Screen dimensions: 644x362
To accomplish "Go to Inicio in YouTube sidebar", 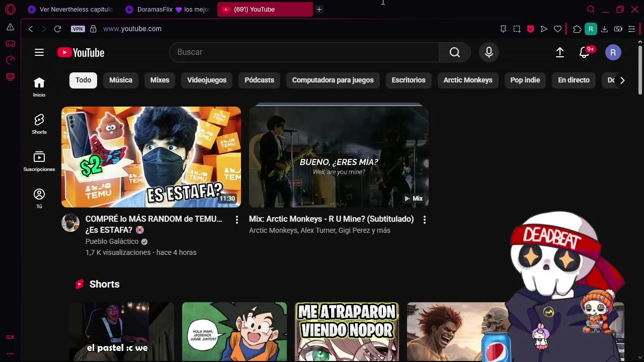I will pyautogui.click(x=39, y=87).
